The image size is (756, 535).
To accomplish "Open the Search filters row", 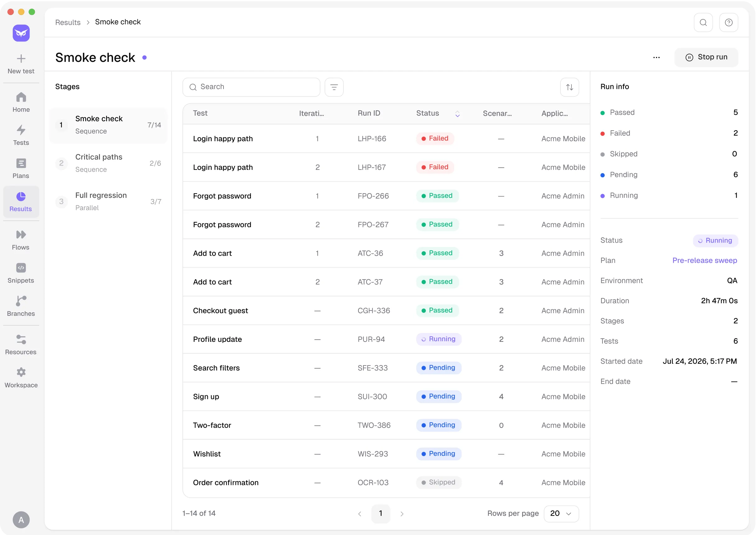I will coord(386,368).
